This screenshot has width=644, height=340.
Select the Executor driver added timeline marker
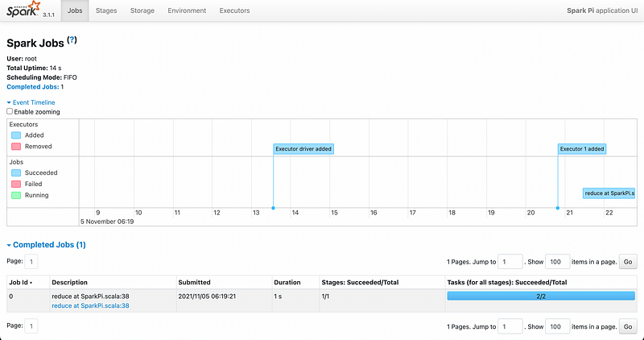coord(303,149)
